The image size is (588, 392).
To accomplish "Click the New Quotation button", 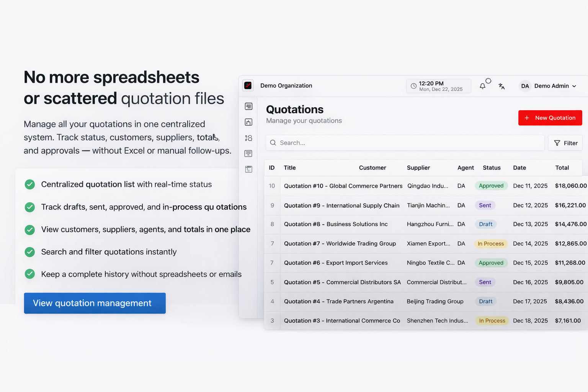I will [x=550, y=118].
